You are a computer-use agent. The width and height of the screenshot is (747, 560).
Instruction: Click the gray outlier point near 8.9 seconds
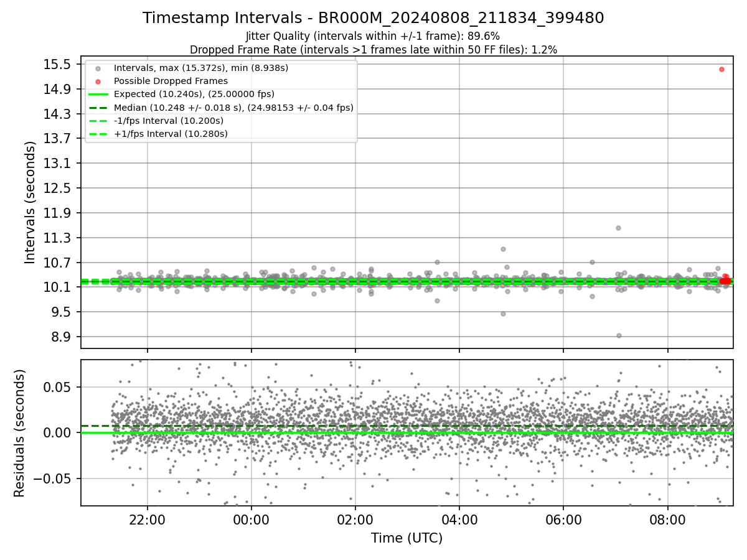(619, 335)
